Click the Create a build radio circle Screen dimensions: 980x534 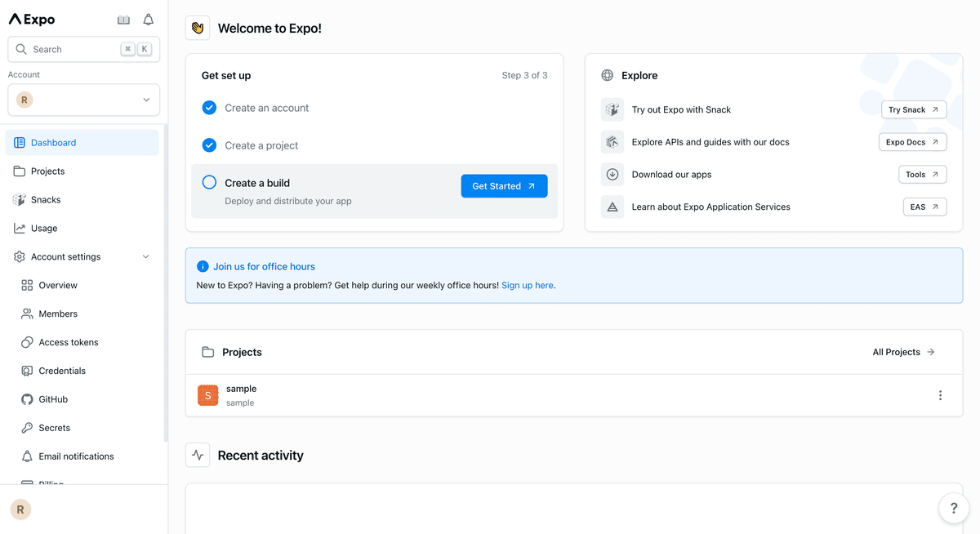click(209, 183)
